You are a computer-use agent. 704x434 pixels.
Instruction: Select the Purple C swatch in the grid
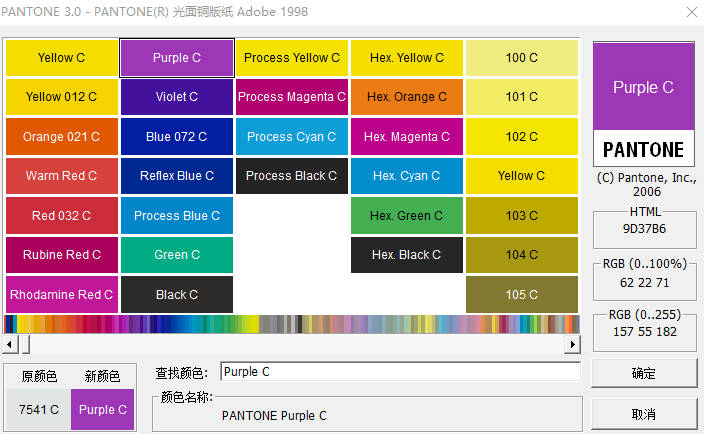click(x=177, y=58)
